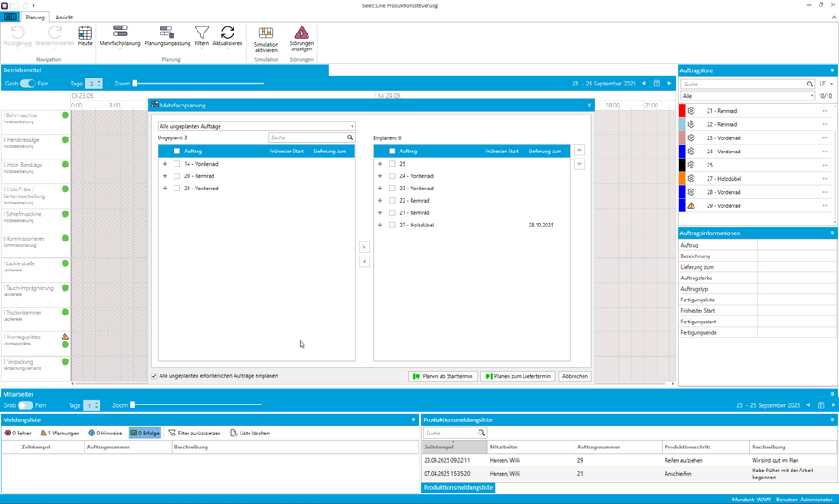The width and height of the screenshot is (839, 504).
Task: Open Planungsanpassung in the ribbon
Action: [167, 33]
